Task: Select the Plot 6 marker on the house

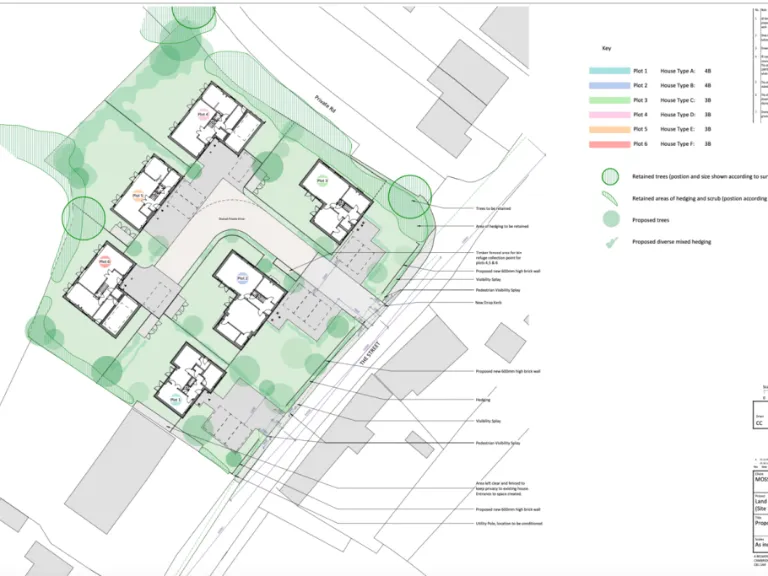Action: (103, 263)
